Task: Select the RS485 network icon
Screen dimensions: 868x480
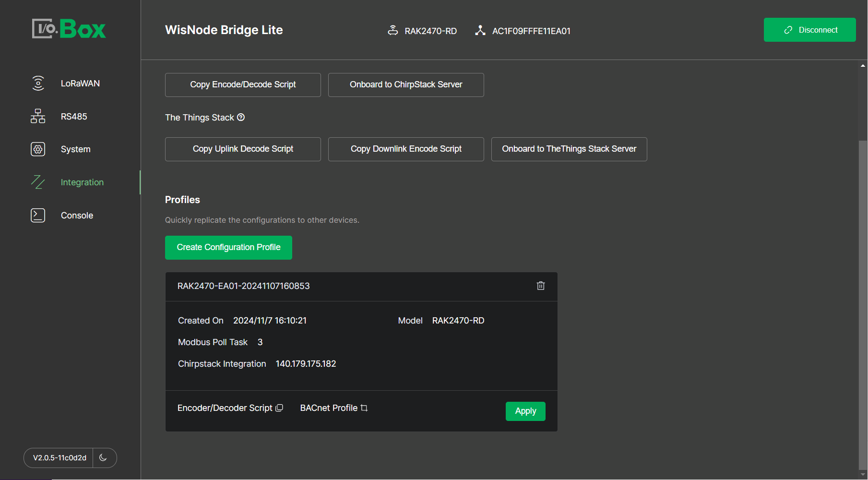Action: pos(38,116)
